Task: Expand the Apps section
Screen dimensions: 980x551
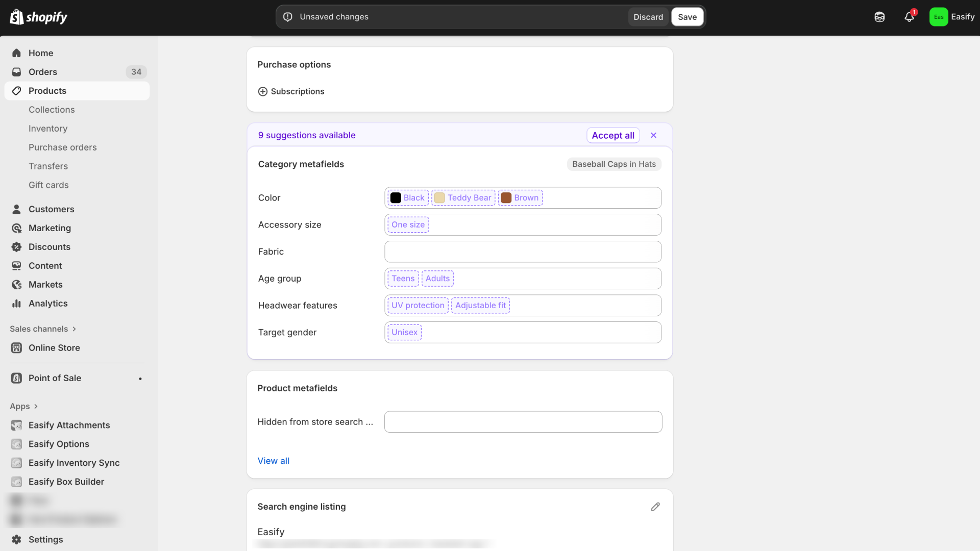Action: coord(23,407)
